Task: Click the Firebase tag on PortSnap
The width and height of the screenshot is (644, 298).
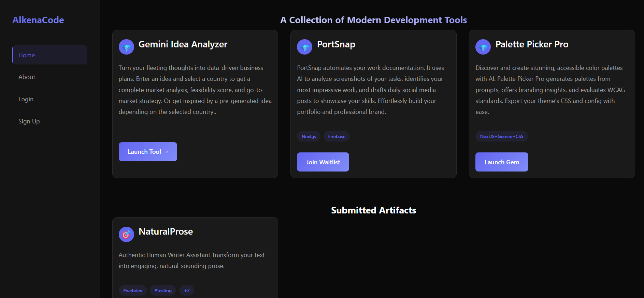Action: tap(336, 136)
